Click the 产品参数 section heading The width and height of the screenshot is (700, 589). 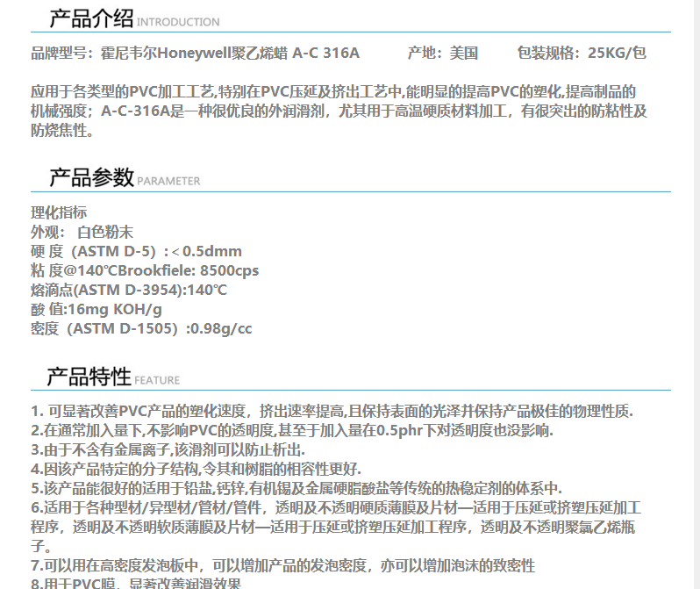[x=91, y=177]
